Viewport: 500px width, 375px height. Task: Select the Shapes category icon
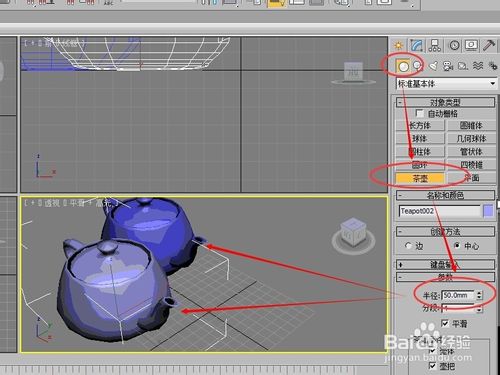point(418,66)
